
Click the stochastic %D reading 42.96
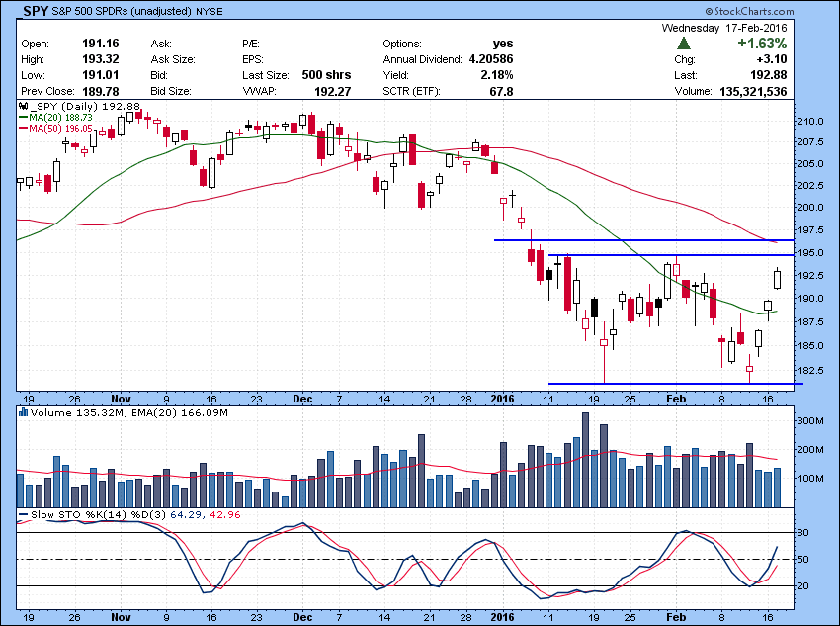point(225,514)
